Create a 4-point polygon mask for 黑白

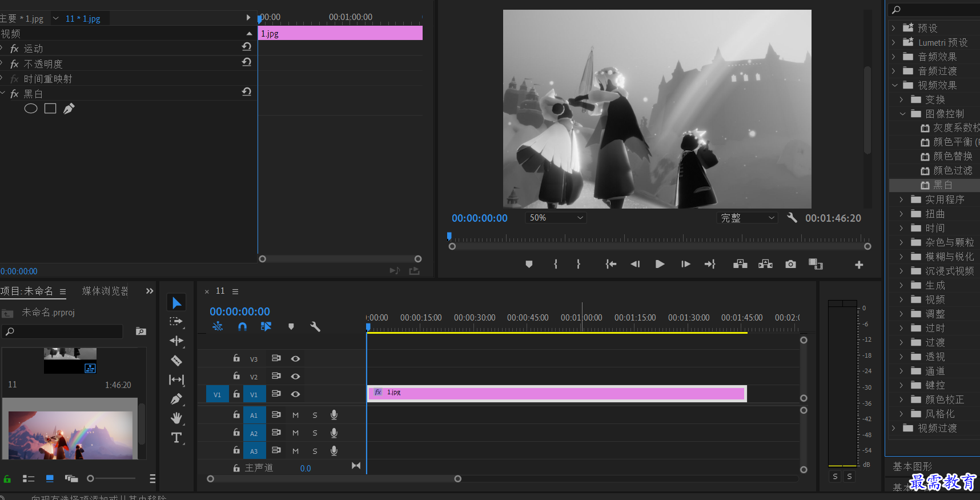click(50, 109)
